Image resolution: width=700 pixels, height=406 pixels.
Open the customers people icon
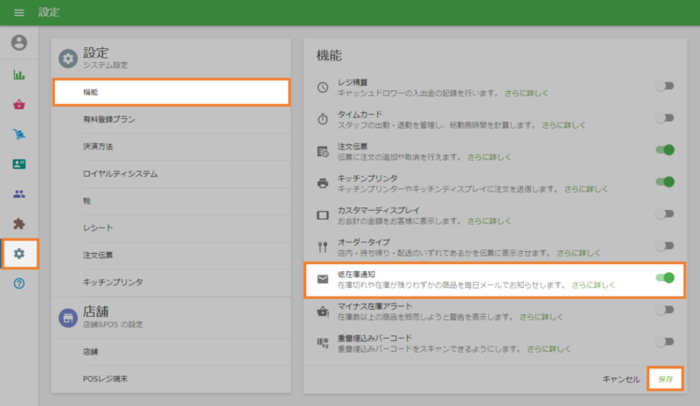(x=18, y=194)
